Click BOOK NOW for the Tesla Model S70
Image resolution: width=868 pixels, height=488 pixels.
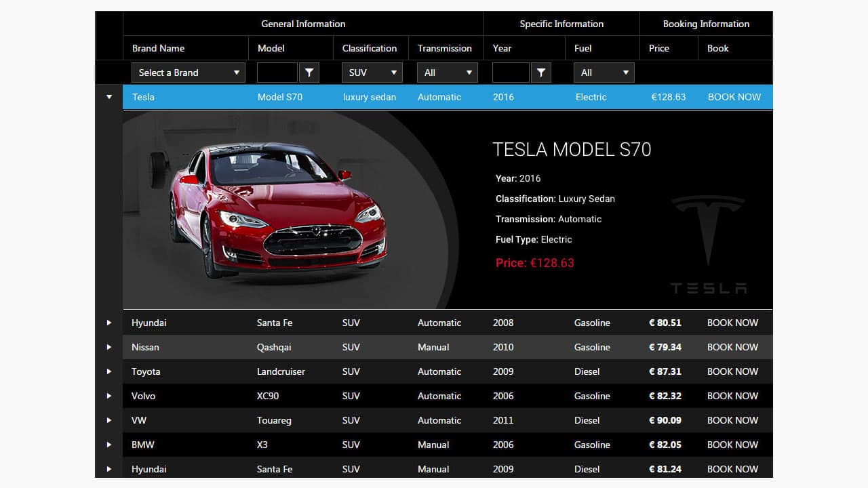(734, 97)
